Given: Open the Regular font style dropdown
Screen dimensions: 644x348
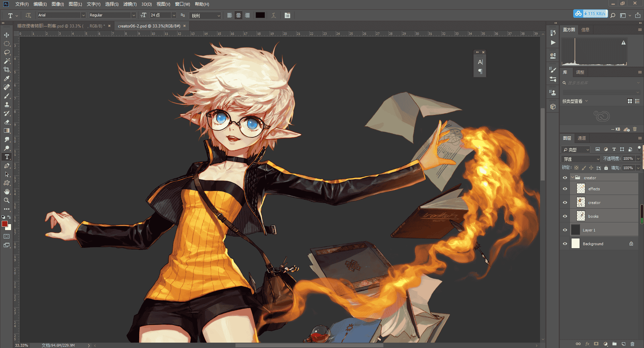Looking at the screenshot, I should click(133, 15).
